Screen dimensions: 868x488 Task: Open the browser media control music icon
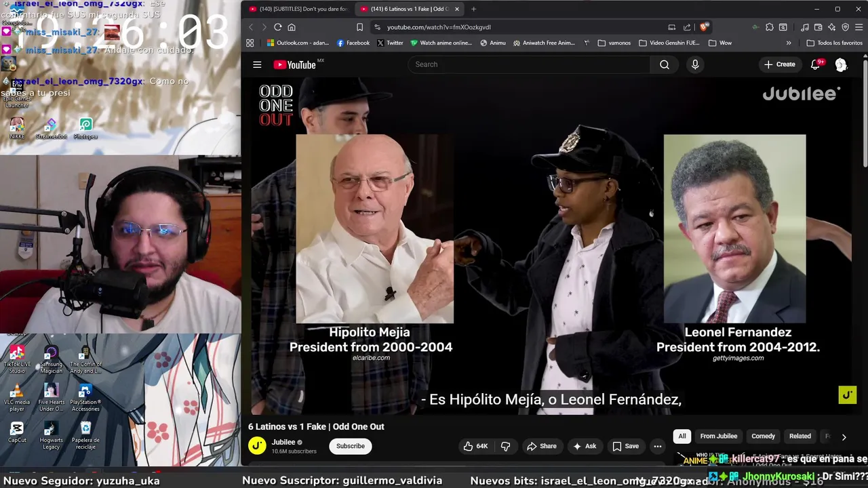[804, 27]
